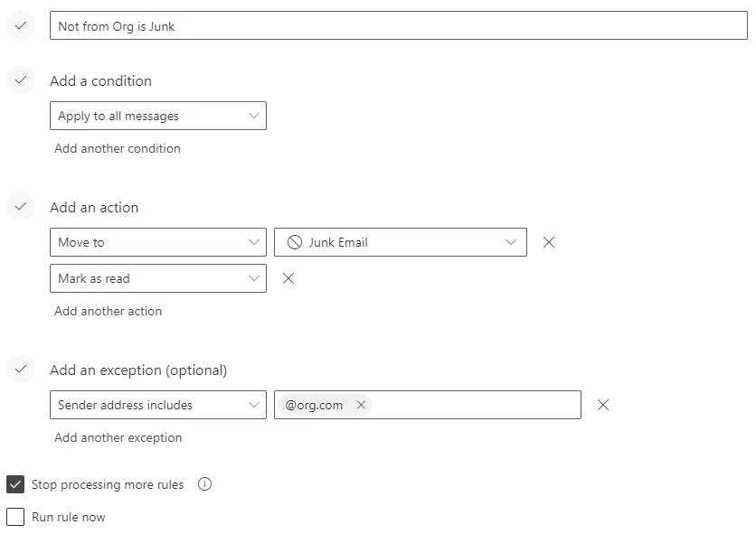Uncheck Stop processing more rules
This screenshot has width=756, height=534.
15,484
